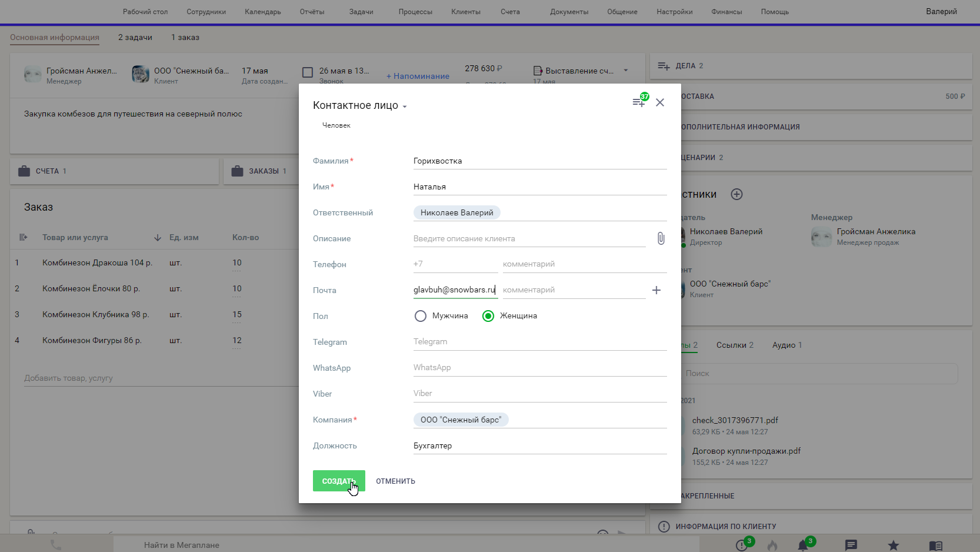Screen dimensions: 980x552
Task: Click the Гройсман Анжелика manager avatar in header
Action: coord(33,74)
